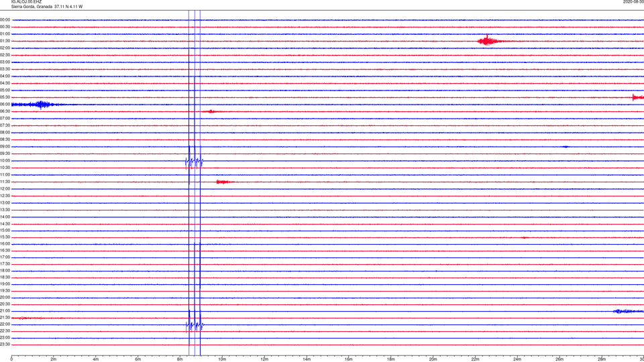The image size is (644, 362).
Task: Click the 00:00 trace time label
Action: click(x=5, y=19)
